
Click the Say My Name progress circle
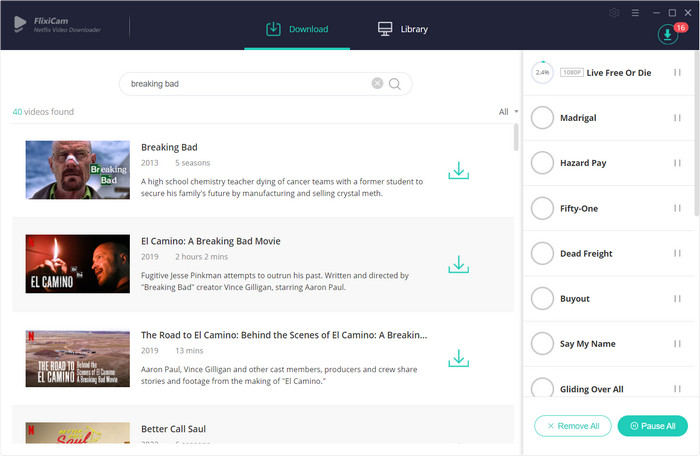pyautogui.click(x=542, y=344)
